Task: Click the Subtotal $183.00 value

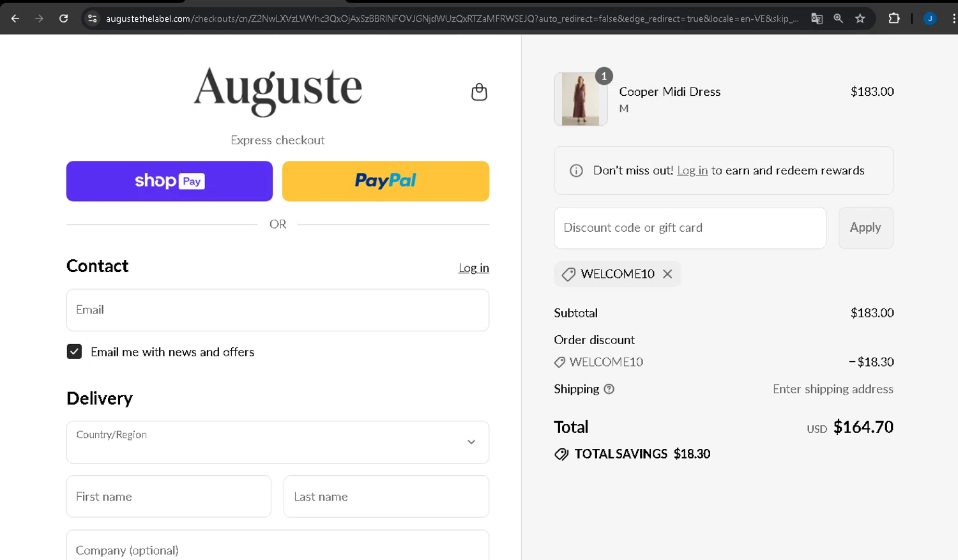Action: click(x=872, y=313)
